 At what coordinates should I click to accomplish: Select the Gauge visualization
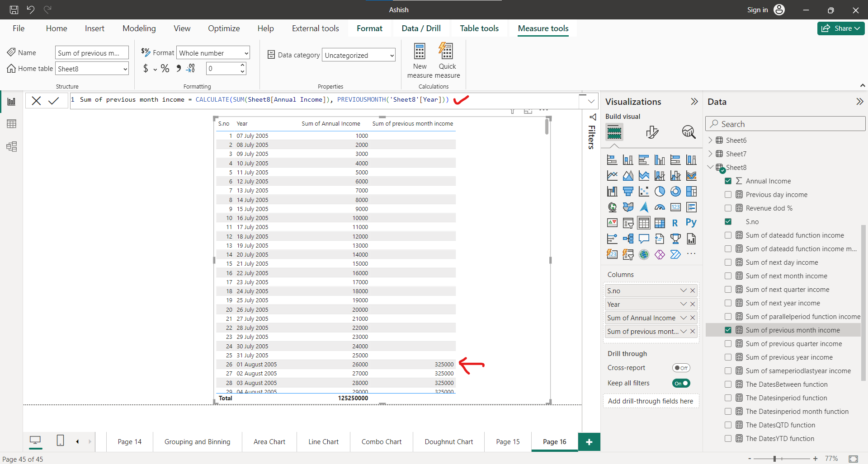[660, 207]
